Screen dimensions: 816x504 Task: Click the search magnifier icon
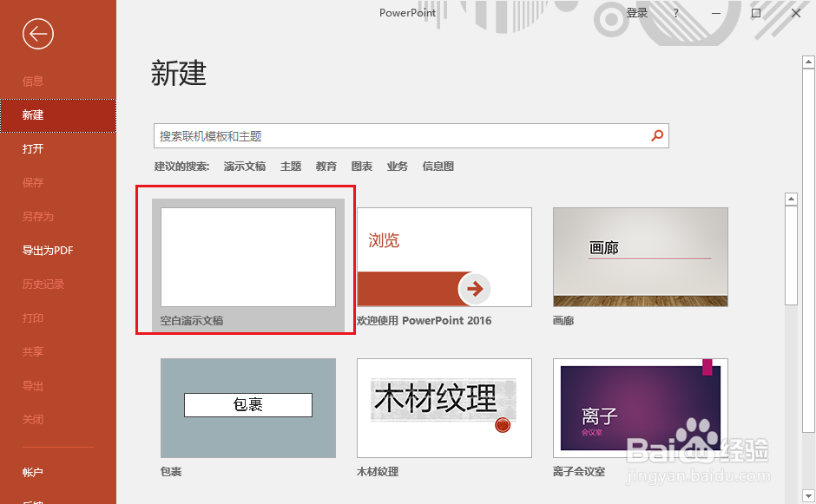tap(657, 136)
